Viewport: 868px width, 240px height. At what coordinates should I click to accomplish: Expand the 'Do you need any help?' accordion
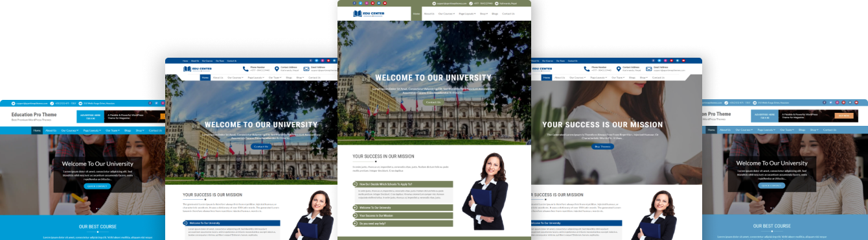402,223
